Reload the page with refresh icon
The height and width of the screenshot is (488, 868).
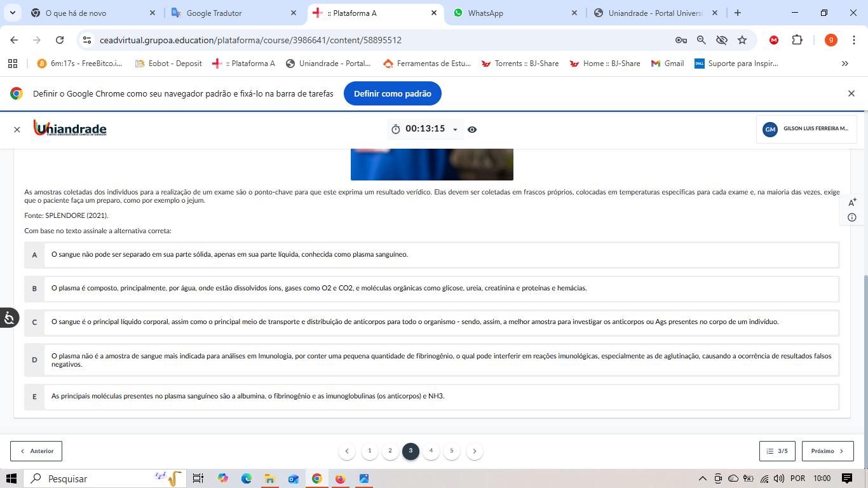tap(60, 40)
